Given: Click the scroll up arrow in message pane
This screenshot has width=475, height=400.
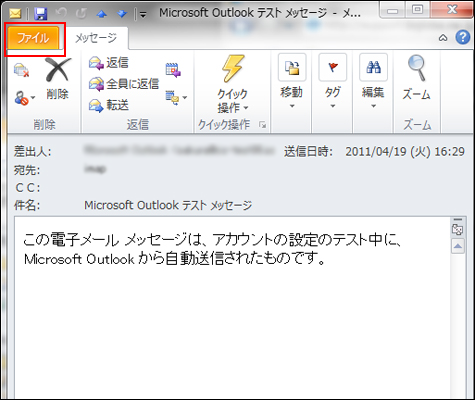Looking at the screenshot, I should point(458,246).
